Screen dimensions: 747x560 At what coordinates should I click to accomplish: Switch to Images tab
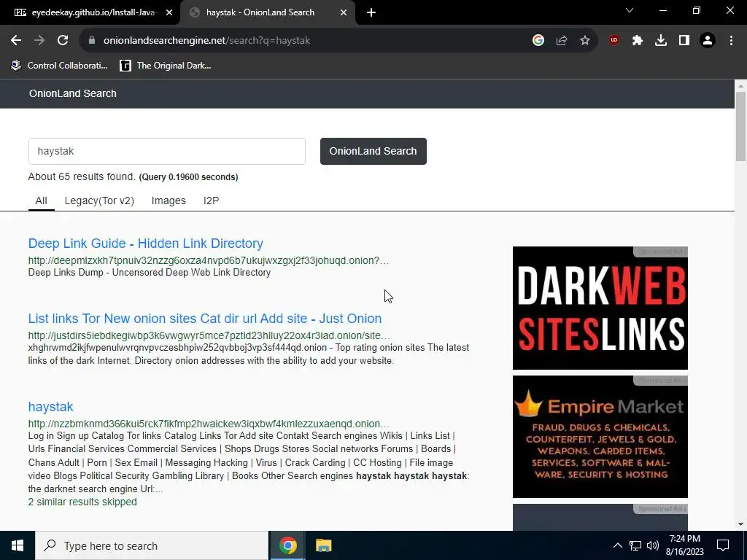169,201
